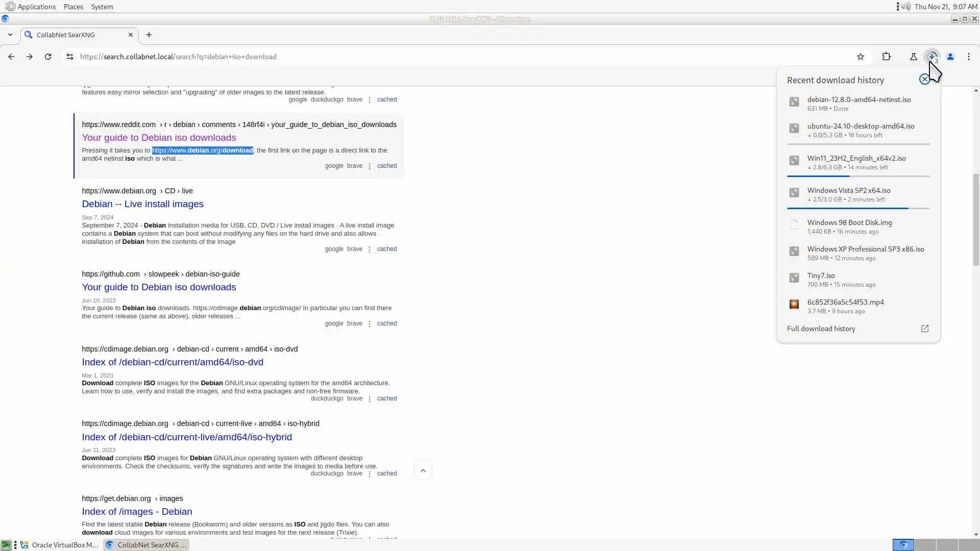Close the recent download history popup
The width and height of the screenshot is (980, 551).
point(924,79)
